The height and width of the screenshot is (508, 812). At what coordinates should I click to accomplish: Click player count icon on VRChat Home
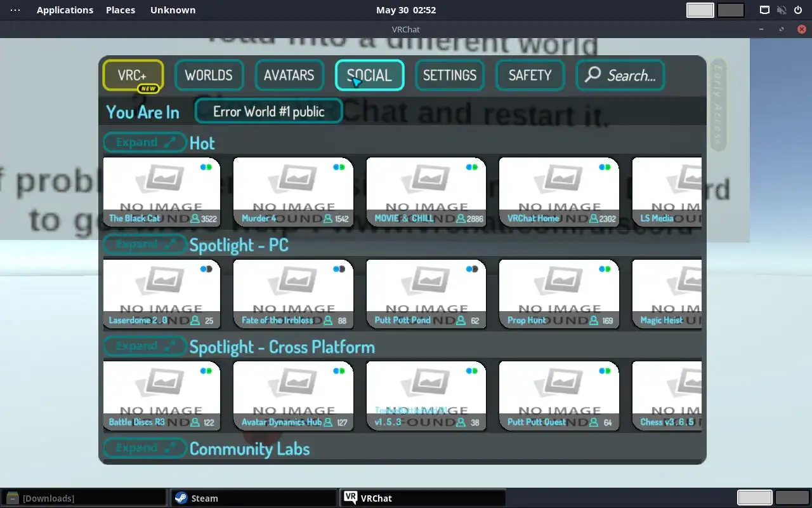point(594,218)
